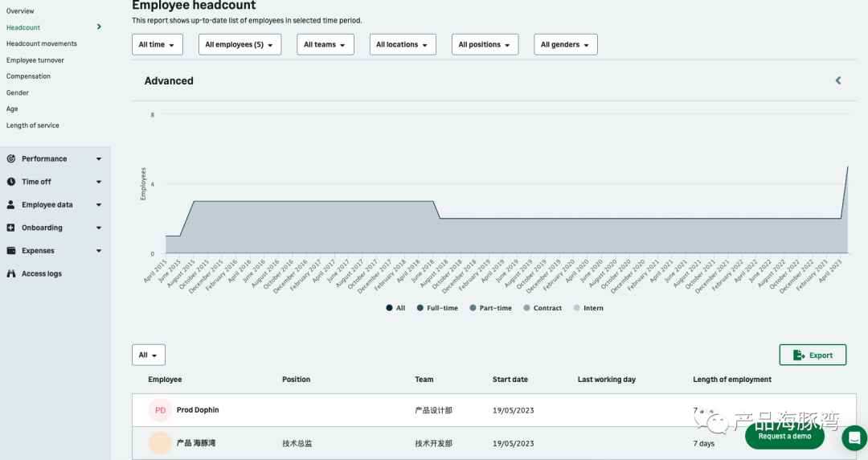Click the 技术总监 position cell
Image resolution: width=868 pixels, height=460 pixels.
297,443
